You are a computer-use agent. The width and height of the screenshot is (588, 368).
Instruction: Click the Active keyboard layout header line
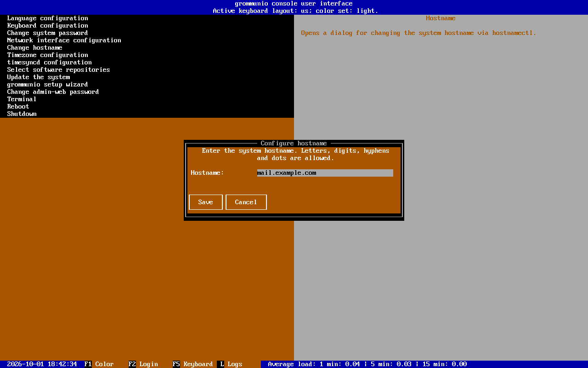(295, 11)
